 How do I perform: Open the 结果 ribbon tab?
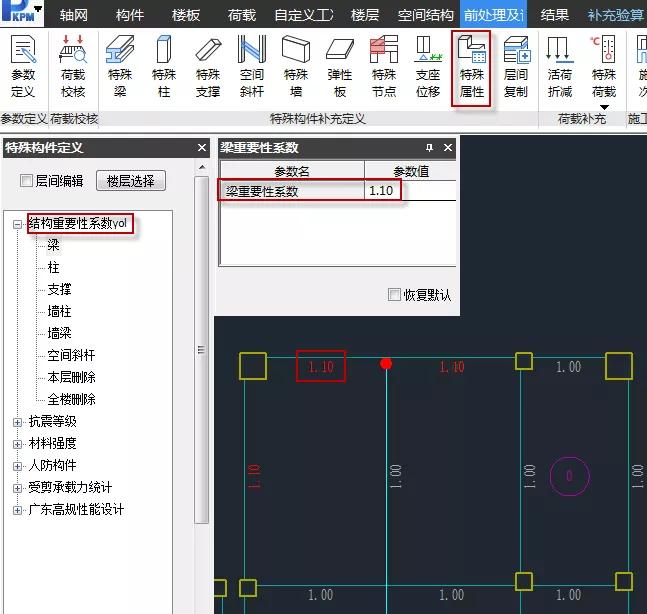click(555, 15)
